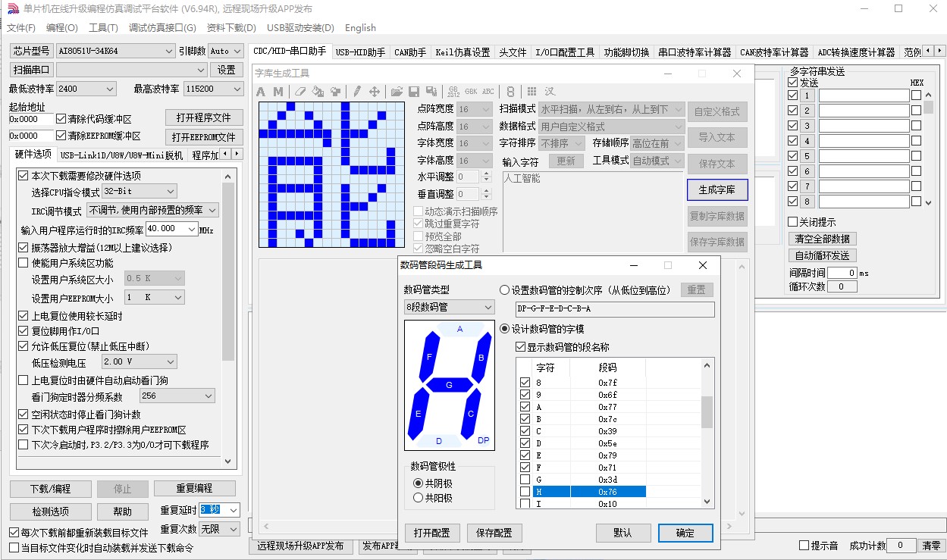Open I/O口配置工具 tab
Image resolution: width=947 pixels, height=560 pixels.
click(565, 52)
